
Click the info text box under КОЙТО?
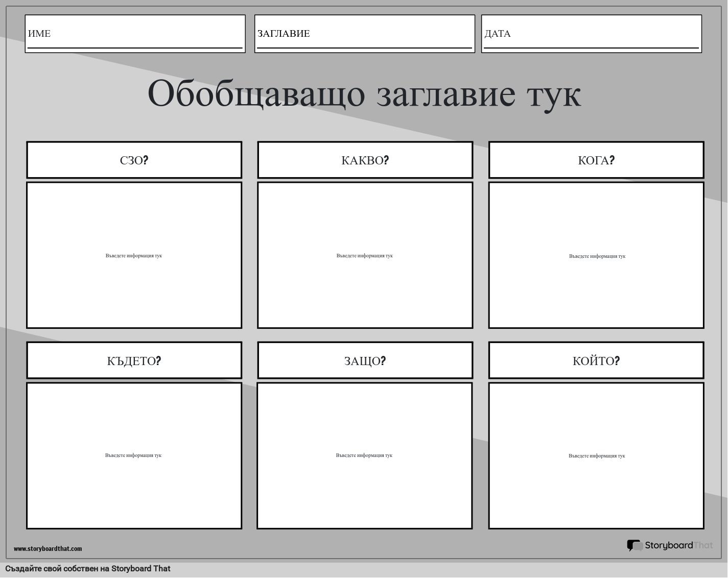596,455
